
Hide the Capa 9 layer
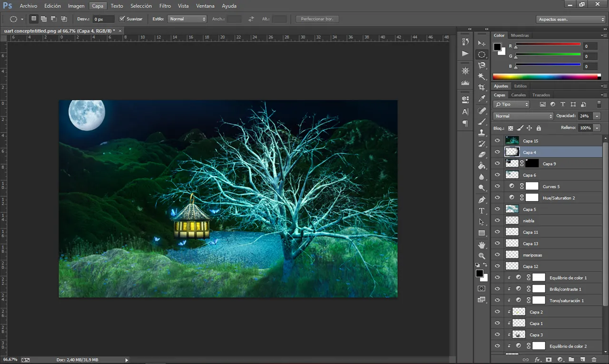pos(497,163)
